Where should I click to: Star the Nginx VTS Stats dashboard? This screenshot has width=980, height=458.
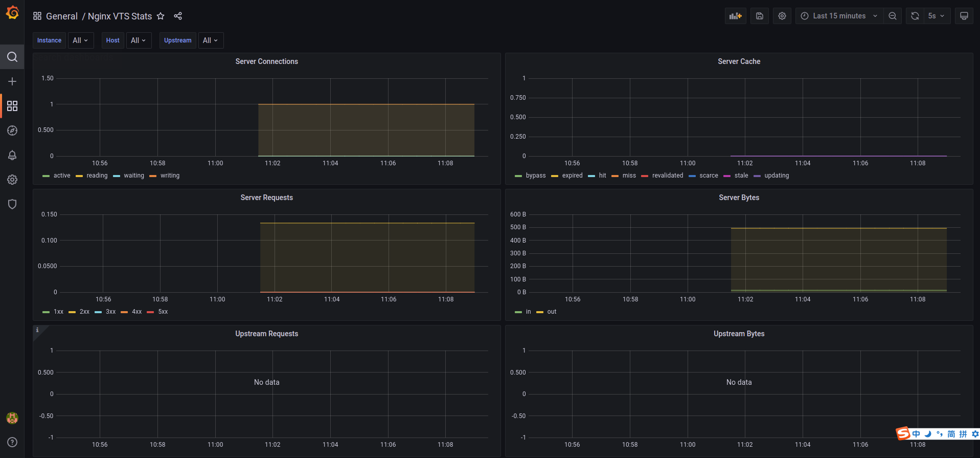click(161, 16)
